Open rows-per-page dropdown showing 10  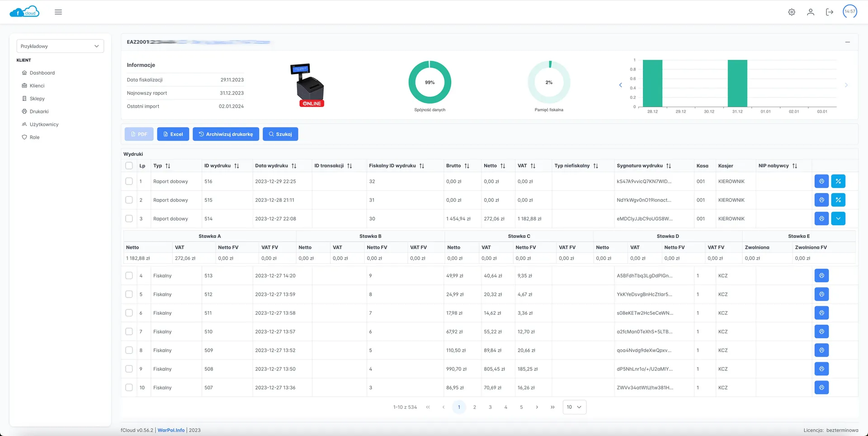point(574,407)
